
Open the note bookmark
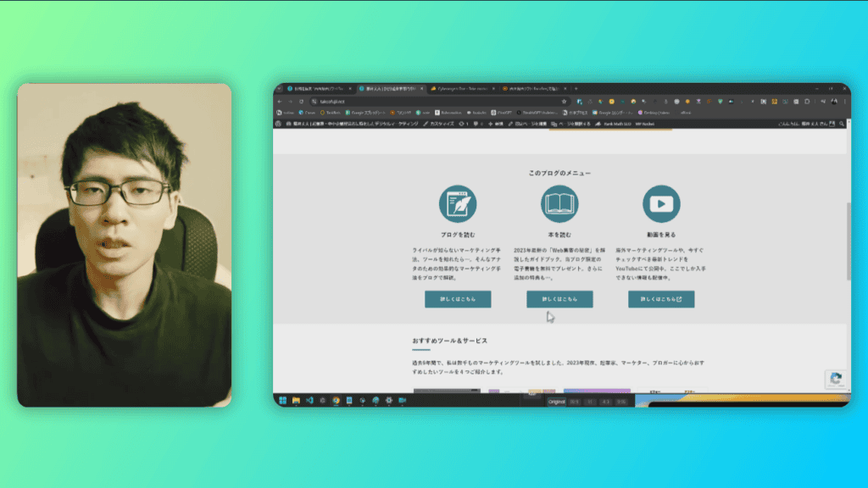coord(424,113)
